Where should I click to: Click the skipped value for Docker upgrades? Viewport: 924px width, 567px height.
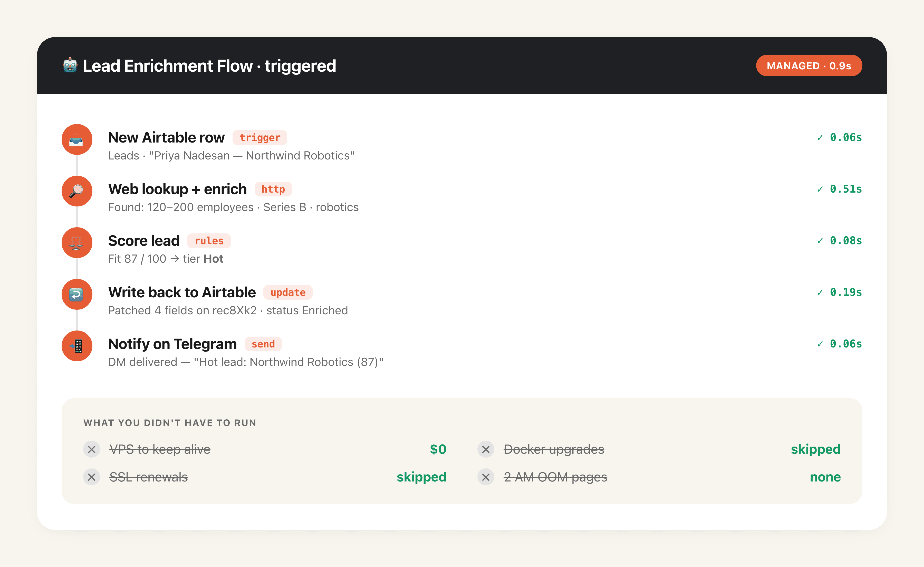point(816,449)
